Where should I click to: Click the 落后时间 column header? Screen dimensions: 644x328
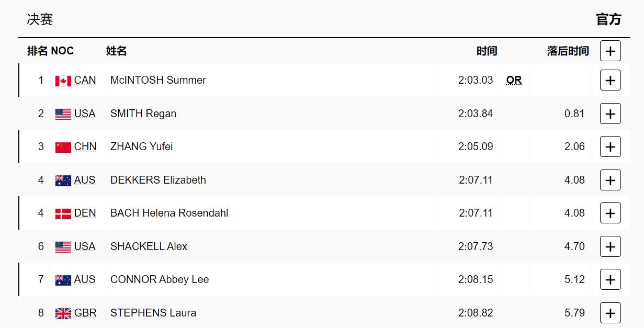coord(568,51)
